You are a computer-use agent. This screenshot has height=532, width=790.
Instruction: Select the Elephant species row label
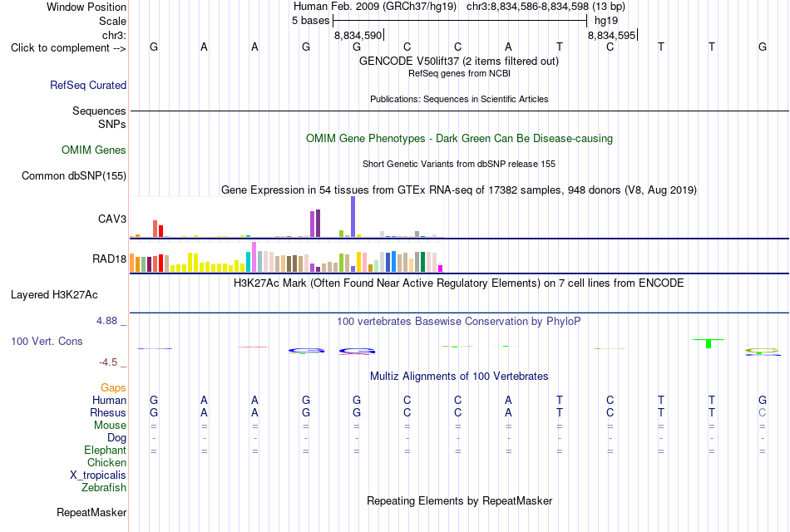105,450
